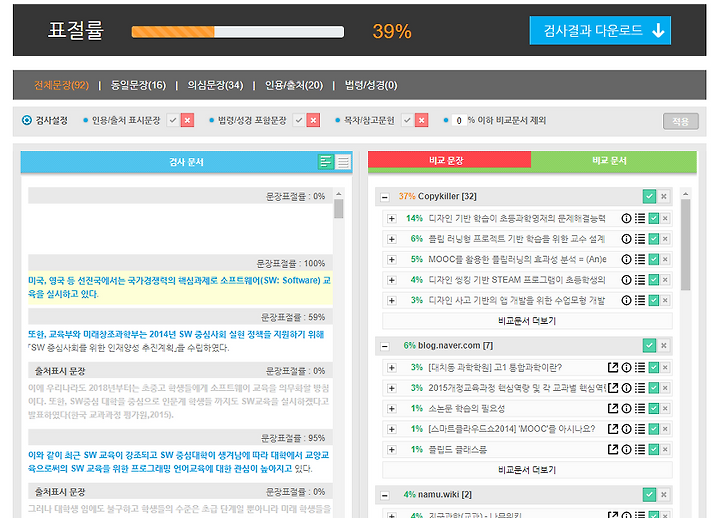Click 비교문서 더보기 under Copykiller group

click(527, 321)
